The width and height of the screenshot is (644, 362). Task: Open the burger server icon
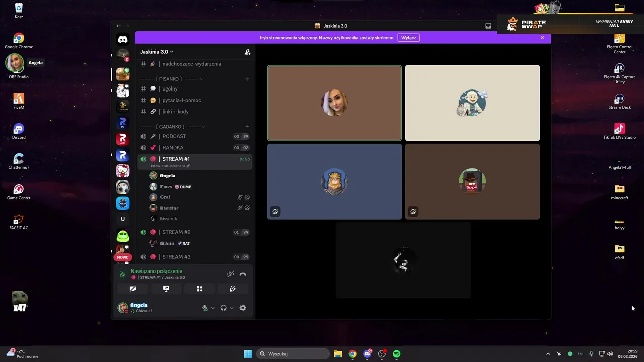click(122, 74)
